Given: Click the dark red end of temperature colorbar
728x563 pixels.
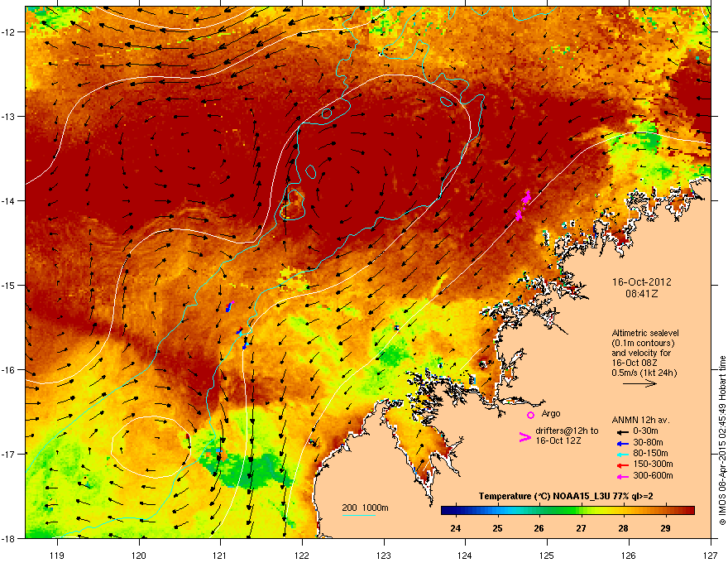Looking at the screenshot, I should [689, 511].
